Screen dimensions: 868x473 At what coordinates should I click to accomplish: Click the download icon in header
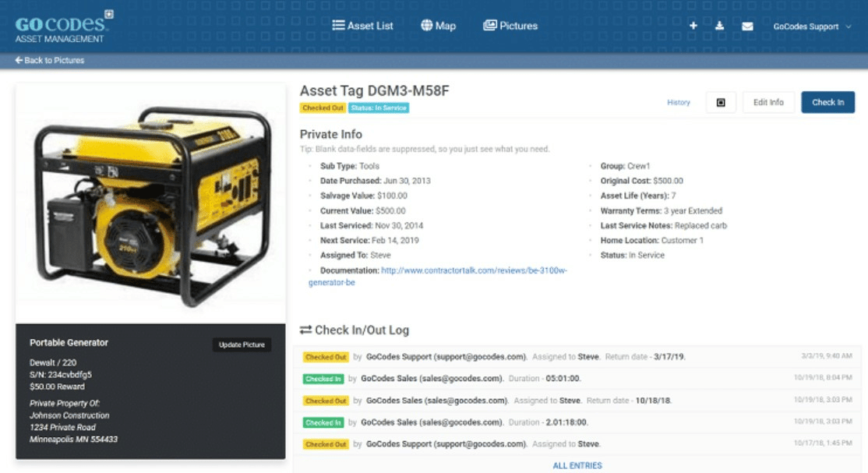tap(720, 26)
